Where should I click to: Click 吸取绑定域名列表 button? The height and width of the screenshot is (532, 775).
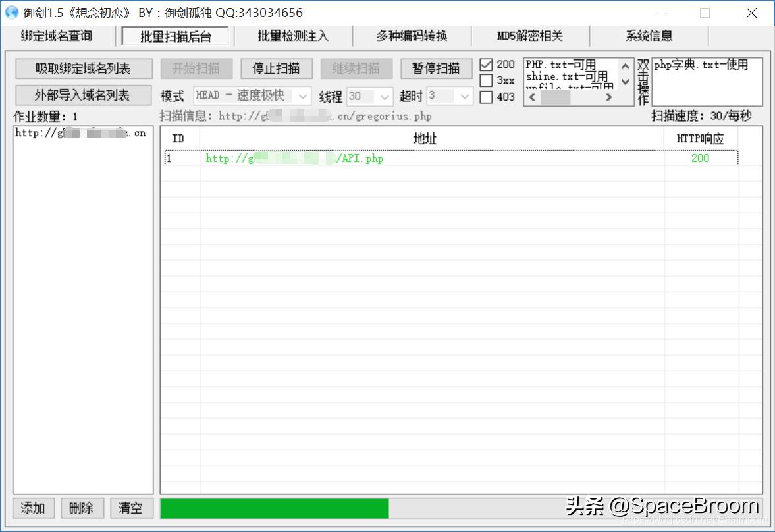pos(84,68)
